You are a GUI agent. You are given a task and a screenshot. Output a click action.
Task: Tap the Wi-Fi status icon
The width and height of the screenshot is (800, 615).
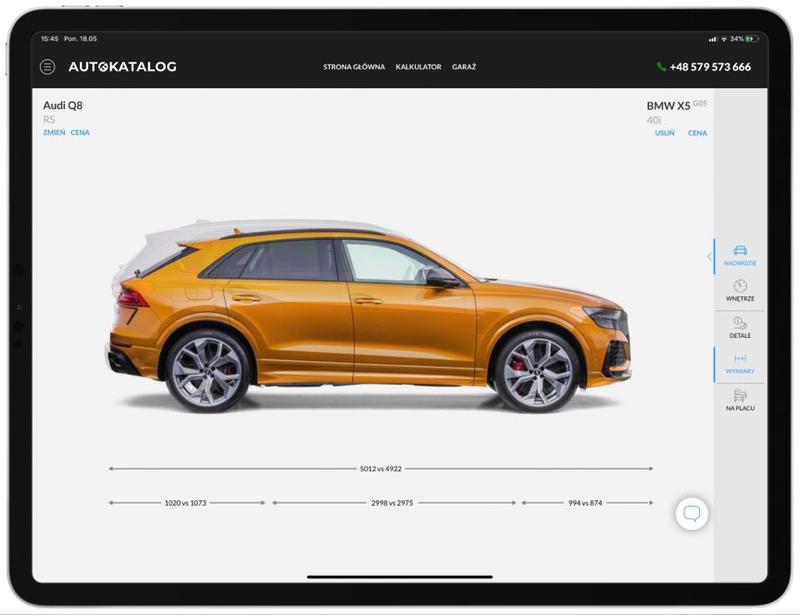pos(723,39)
